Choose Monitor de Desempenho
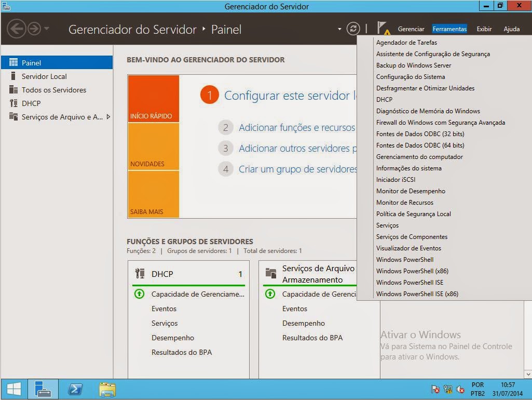Screen dimensions: 532x400 point(410,191)
